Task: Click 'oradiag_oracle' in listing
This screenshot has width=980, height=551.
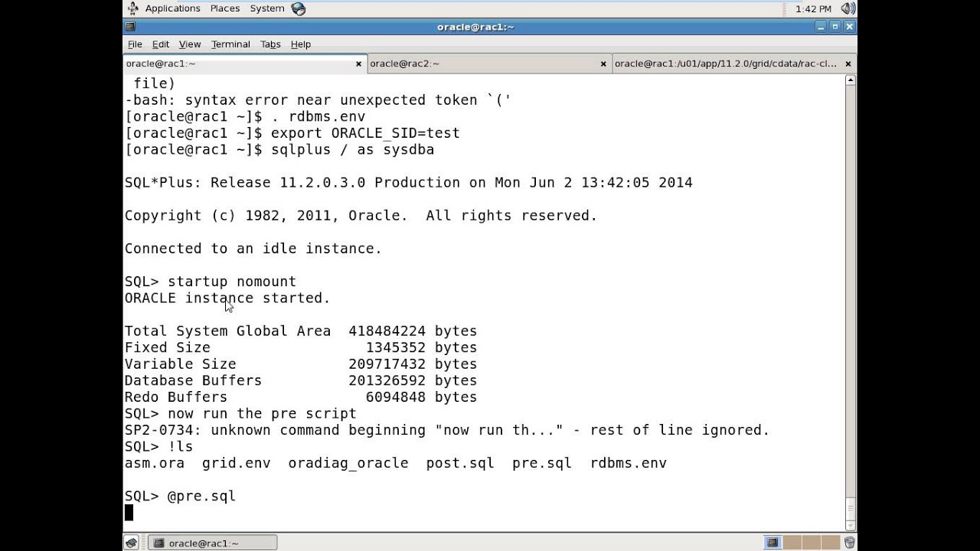Action: point(348,463)
